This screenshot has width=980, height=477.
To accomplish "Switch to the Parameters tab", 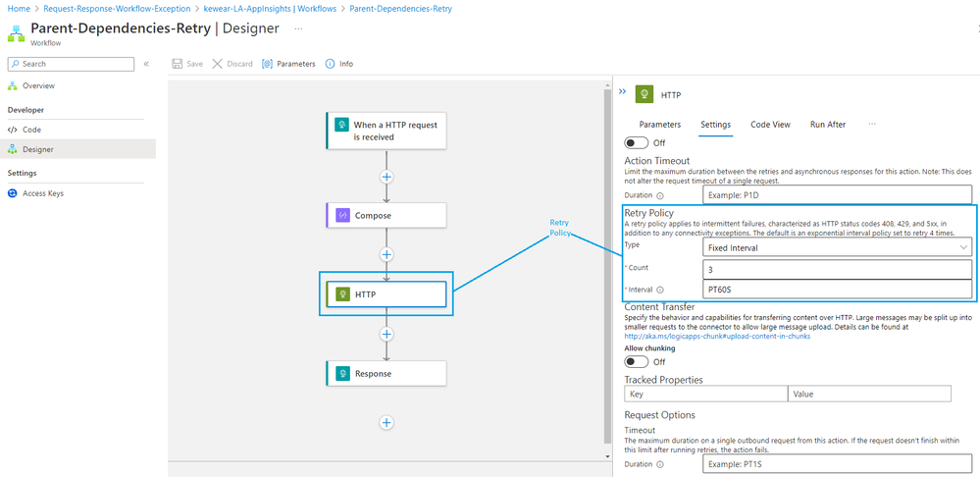I will [x=660, y=125].
